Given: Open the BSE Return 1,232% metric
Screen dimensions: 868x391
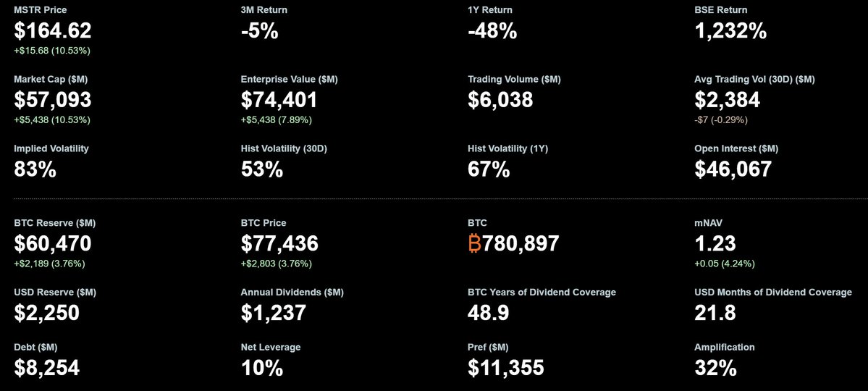Looking at the screenshot, I should pos(730,30).
